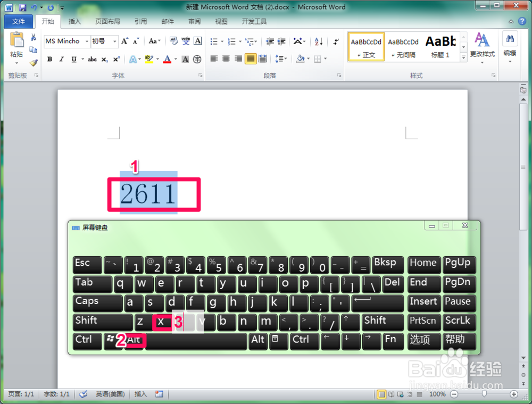Toggle Italic formatting
Viewport: 532px width, 404px height.
click(x=61, y=60)
